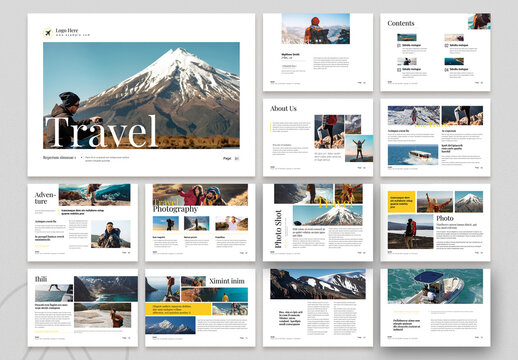Select the speedboat aerial photo slide
This screenshot has height=360, width=518.
click(435, 308)
